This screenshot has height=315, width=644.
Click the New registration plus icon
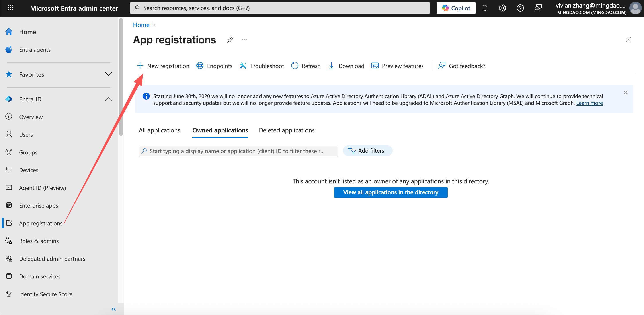pos(140,66)
